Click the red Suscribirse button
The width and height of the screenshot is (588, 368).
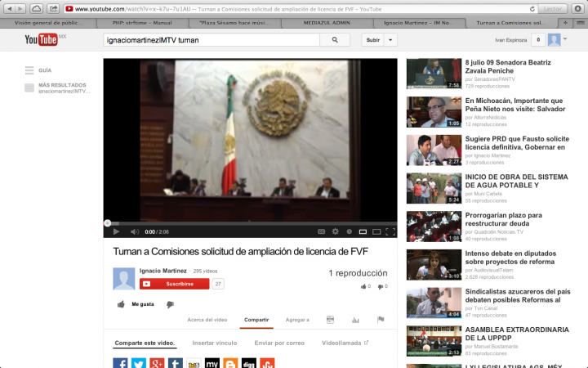[x=175, y=284]
